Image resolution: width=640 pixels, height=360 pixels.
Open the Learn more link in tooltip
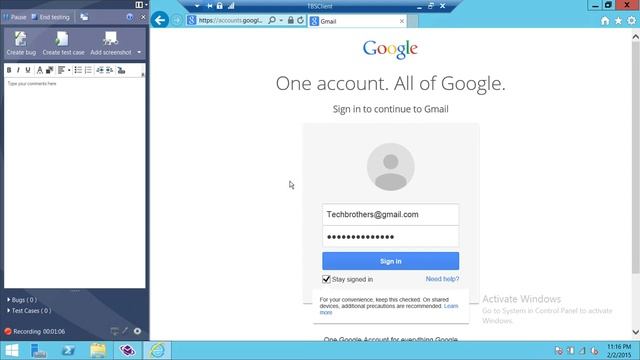(x=451, y=306)
